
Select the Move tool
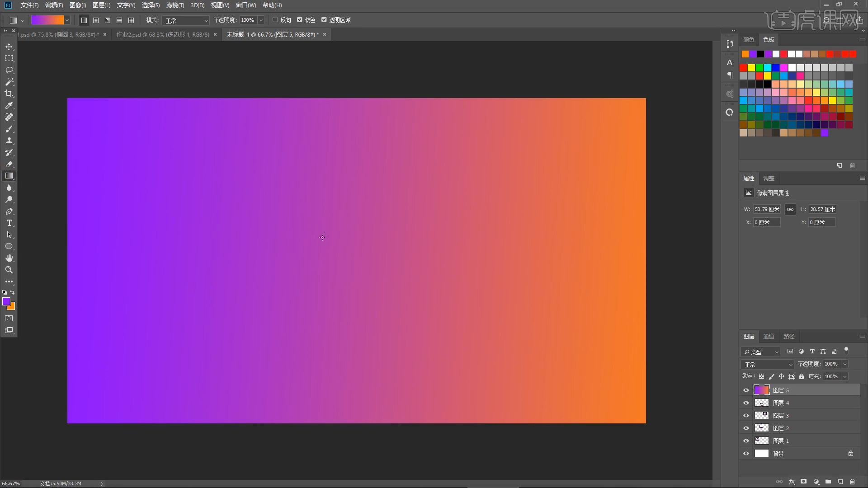click(x=9, y=47)
